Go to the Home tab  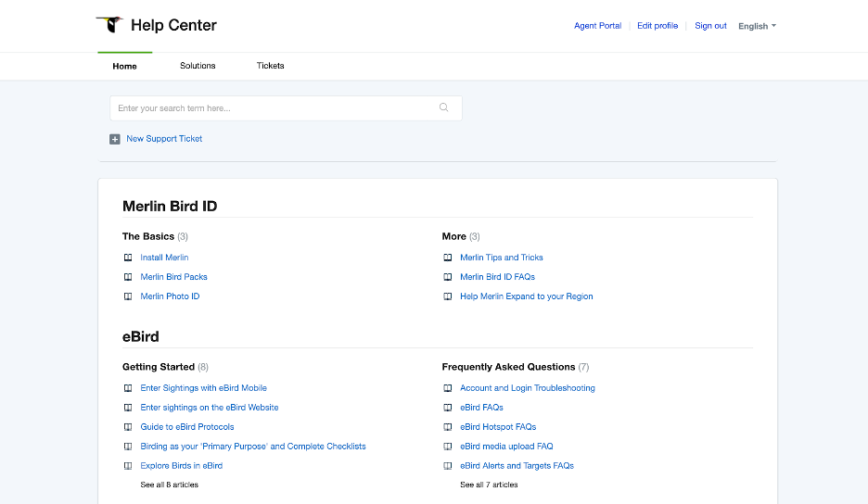click(124, 66)
